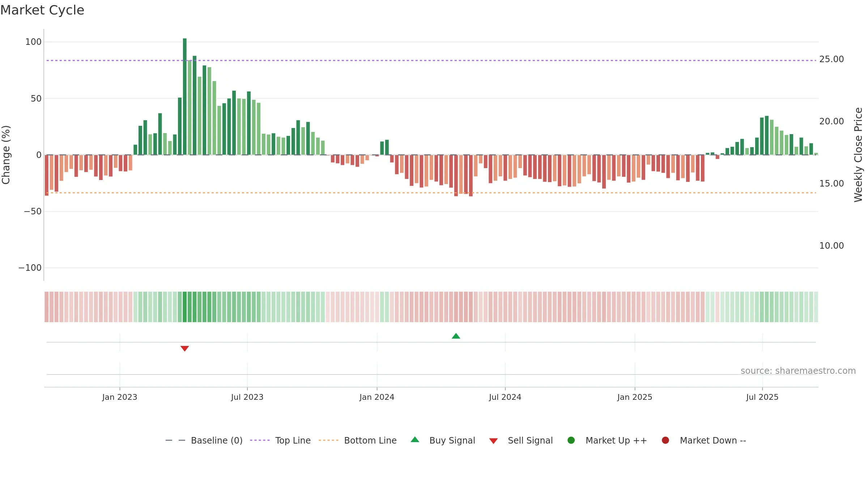This screenshot has width=868, height=488.
Task: Click the first red heatmap cell in the strip
Action: (x=47, y=307)
